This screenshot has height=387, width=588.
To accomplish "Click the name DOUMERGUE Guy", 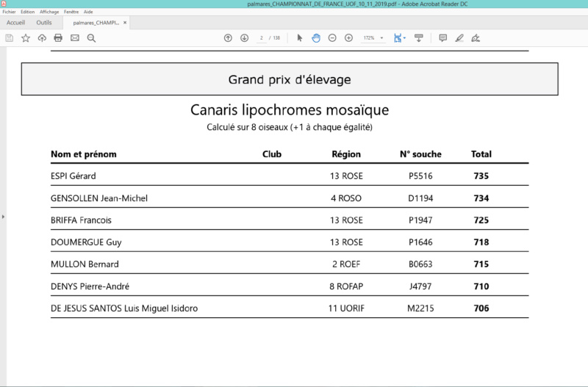I will click(86, 242).
